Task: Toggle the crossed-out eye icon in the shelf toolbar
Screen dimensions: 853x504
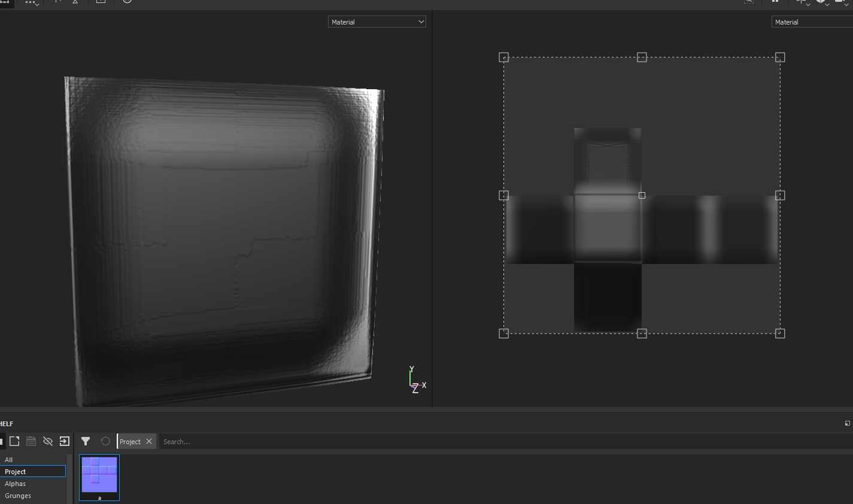Action: [48, 441]
